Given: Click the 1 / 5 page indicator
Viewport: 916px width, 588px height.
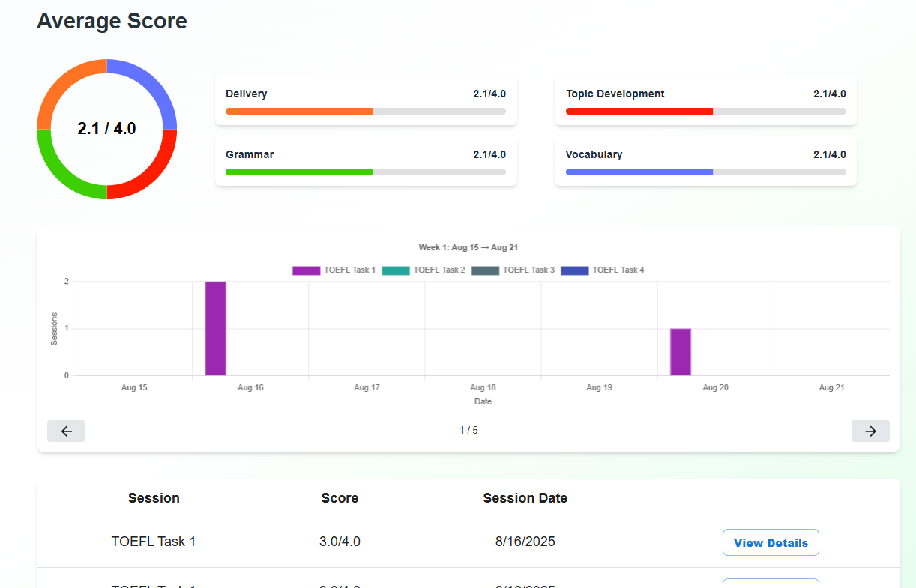Looking at the screenshot, I should pyautogui.click(x=468, y=431).
